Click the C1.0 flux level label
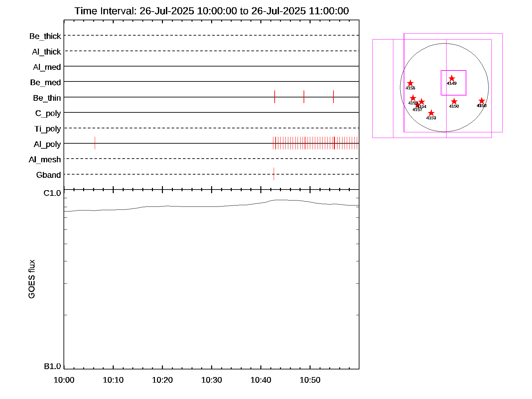 coord(52,193)
